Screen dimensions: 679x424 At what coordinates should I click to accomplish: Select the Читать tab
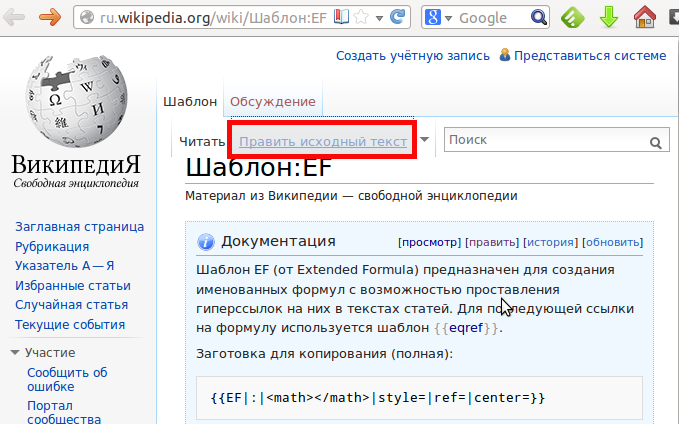point(202,142)
